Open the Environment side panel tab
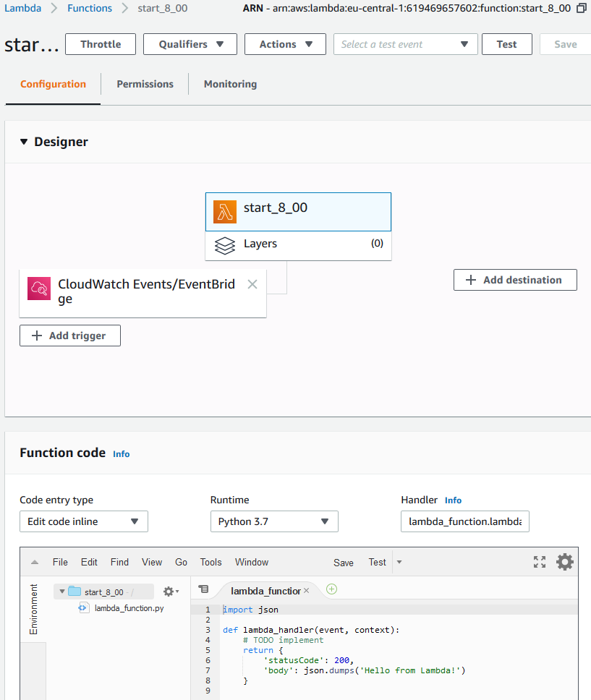This screenshot has height=700, width=591. [x=33, y=610]
